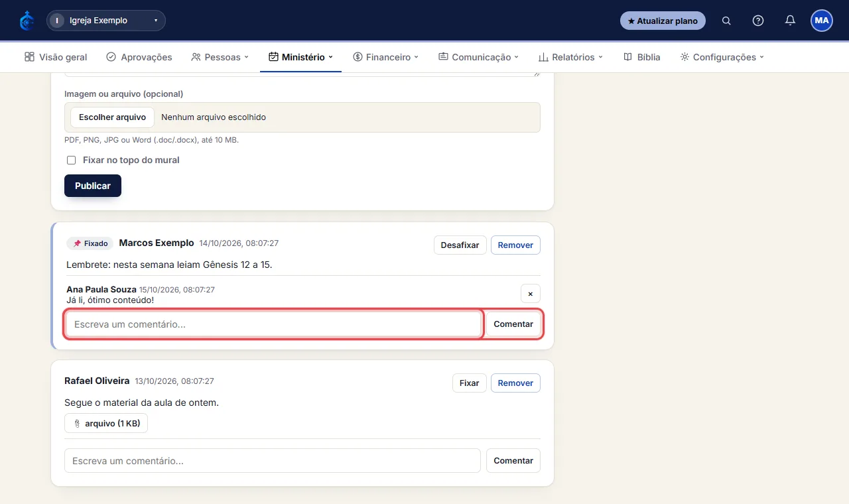Open the Aprovações tab

(139, 57)
